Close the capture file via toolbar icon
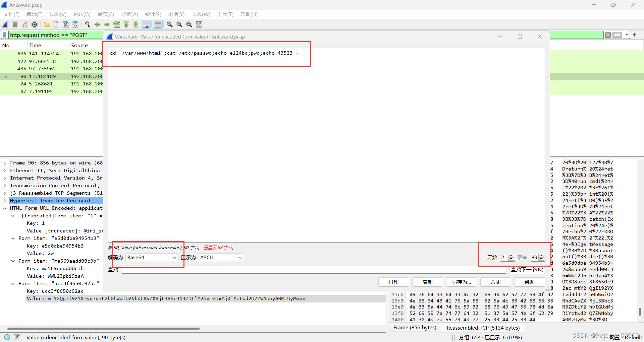The image size is (644, 342). click(66, 24)
